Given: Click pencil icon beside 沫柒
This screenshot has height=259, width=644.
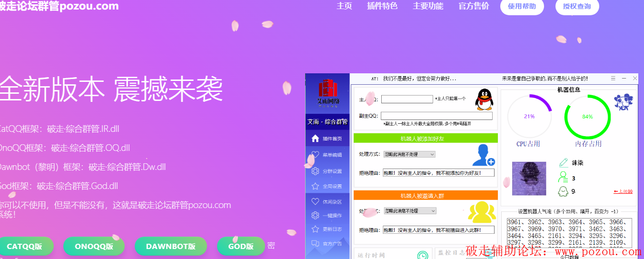Looking at the screenshot, I should point(563,163).
